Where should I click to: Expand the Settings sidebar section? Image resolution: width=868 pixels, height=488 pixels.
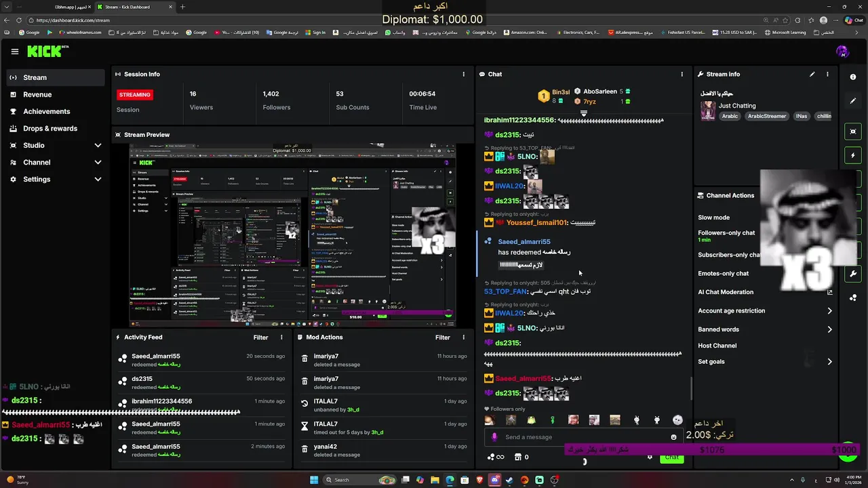coord(98,179)
